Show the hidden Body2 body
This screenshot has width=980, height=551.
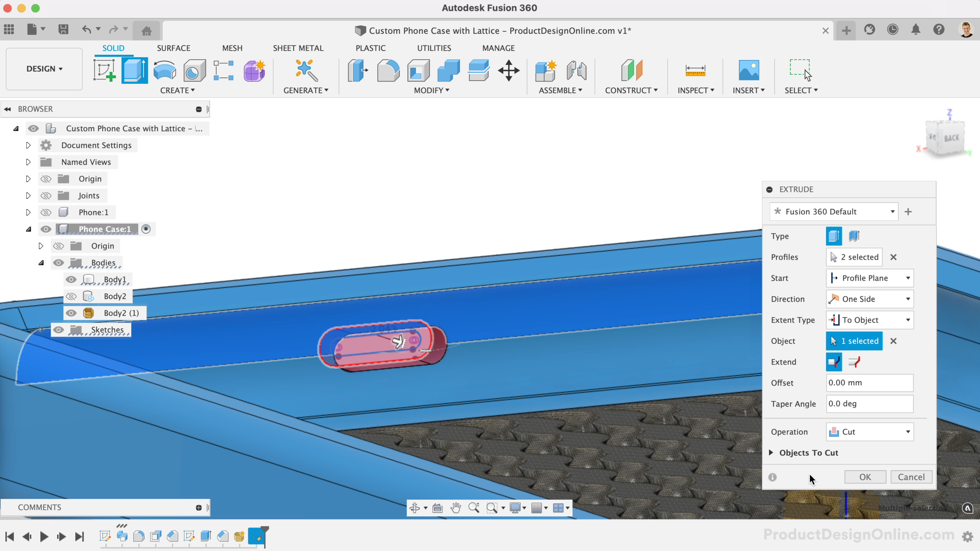point(71,296)
